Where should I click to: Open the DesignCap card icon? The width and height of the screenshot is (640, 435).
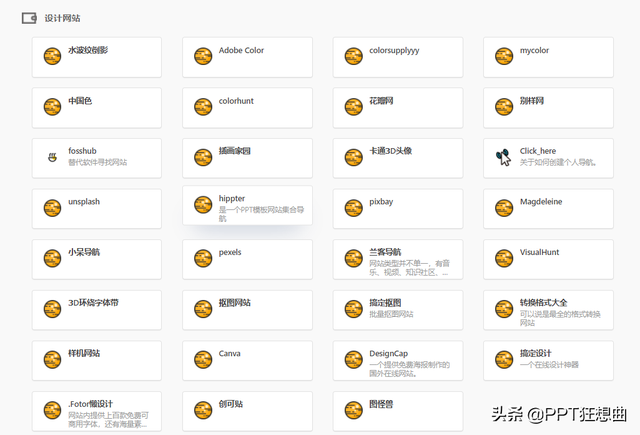[353, 360]
